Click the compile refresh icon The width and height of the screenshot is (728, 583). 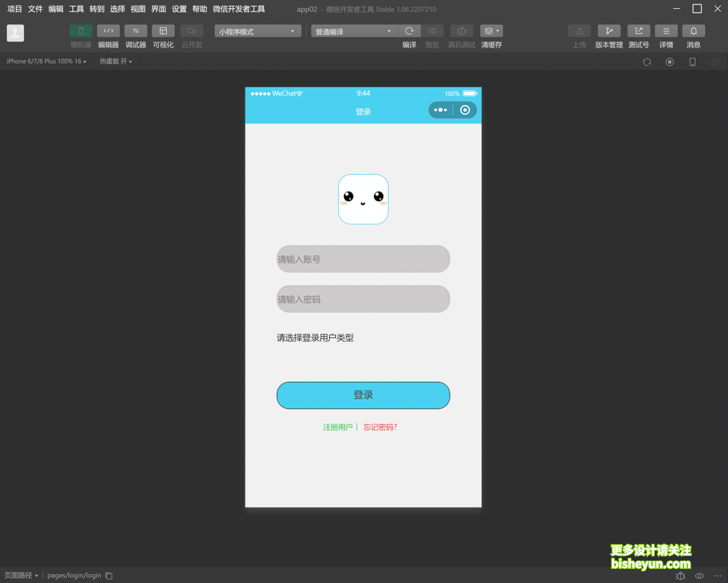click(409, 31)
